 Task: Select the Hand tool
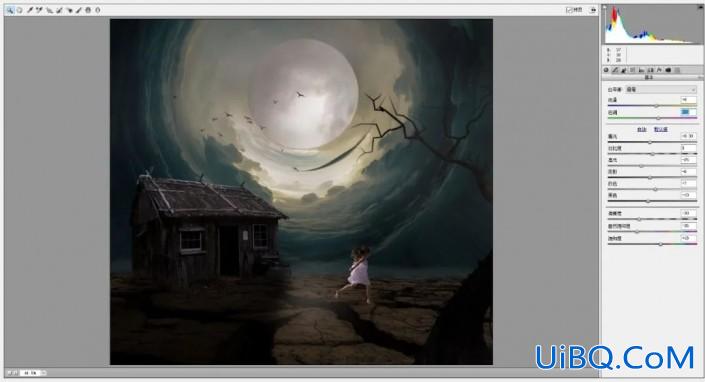(x=19, y=10)
